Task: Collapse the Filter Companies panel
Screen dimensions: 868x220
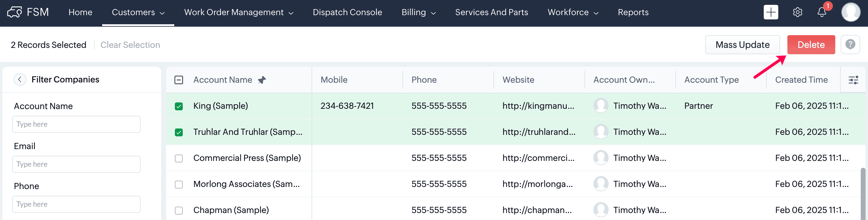Action: coord(20,79)
